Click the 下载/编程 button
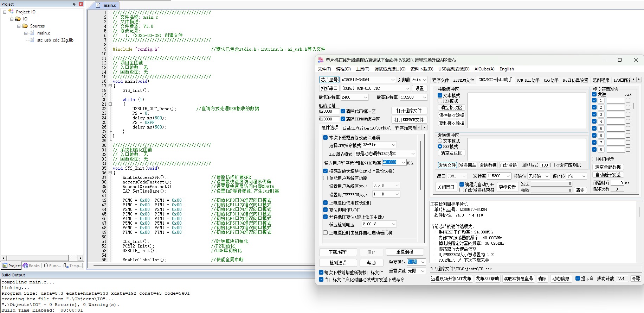 (338, 252)
